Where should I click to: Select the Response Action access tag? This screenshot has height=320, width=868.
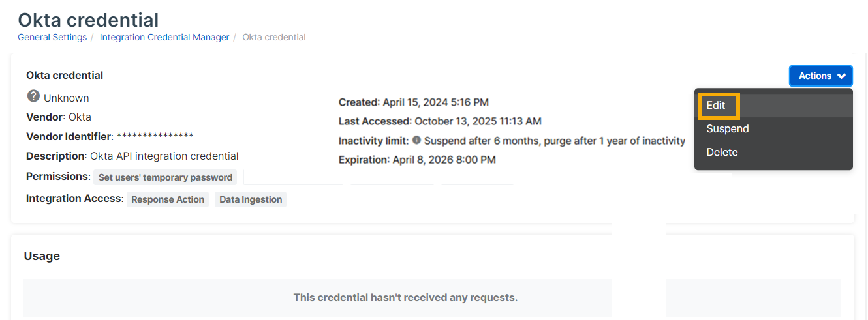[168, 200]
